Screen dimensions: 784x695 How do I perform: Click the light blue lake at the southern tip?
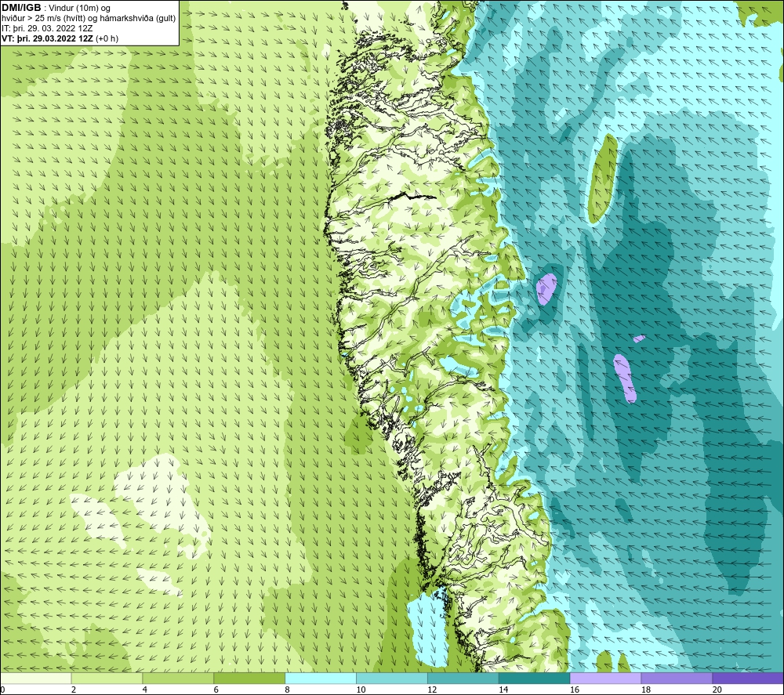point(430,629)
